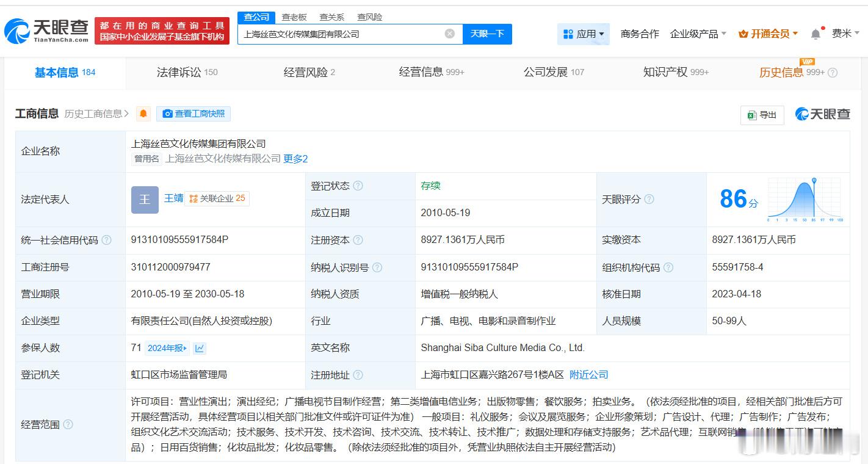Select the 查公司 search mode tab
This screenshot has width=868, height=464.
(256, 17)
